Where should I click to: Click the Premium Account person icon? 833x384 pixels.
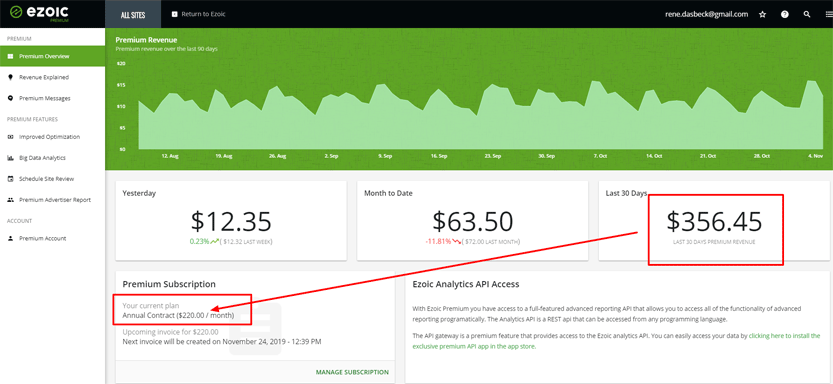click(10, 238)
